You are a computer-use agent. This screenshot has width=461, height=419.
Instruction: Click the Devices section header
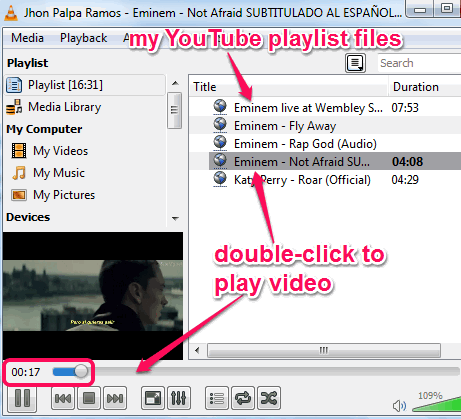(x=28, y=217)
